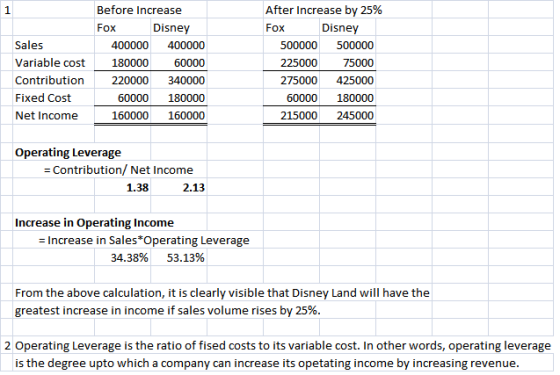Image resolution: width=560 pixels, height=375 pixels.
Task: Click the 'greatest increase in income' sentence
Action: click(168, 310)
